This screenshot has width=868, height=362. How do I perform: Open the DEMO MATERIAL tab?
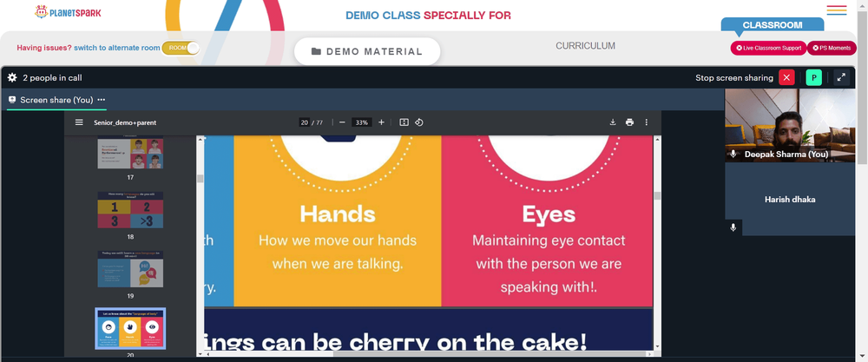tap(367, 51)
